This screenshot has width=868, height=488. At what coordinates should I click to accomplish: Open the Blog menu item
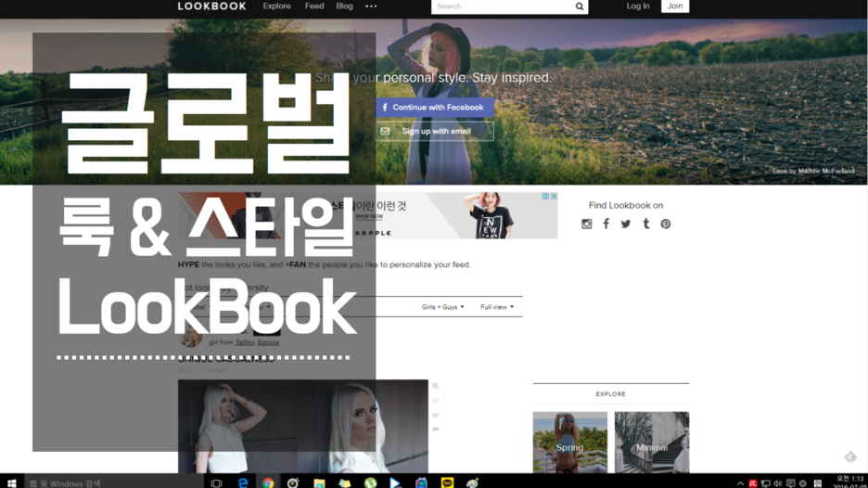pos(344,6)
